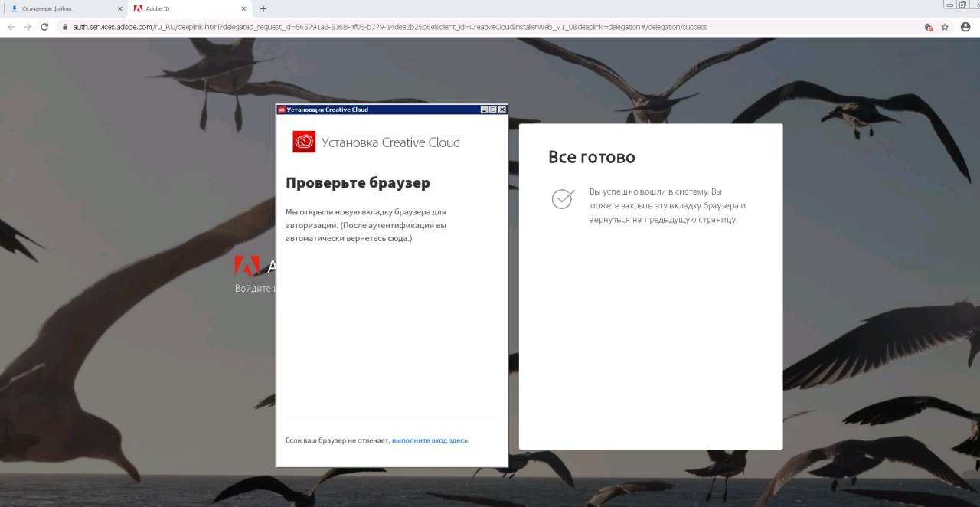Screen dimensions: 980x507
Task: Open a new browser tab
Action: coord(263,9)
